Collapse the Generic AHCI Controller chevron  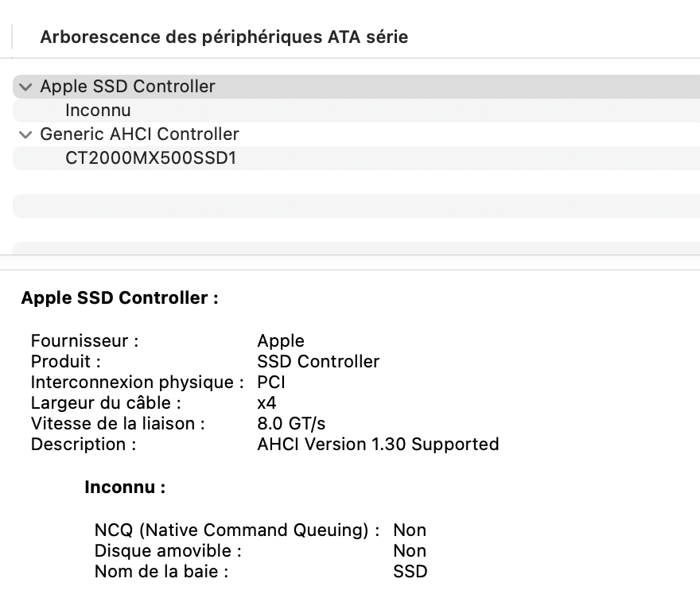pyautogui.click(x=26, y=134)
